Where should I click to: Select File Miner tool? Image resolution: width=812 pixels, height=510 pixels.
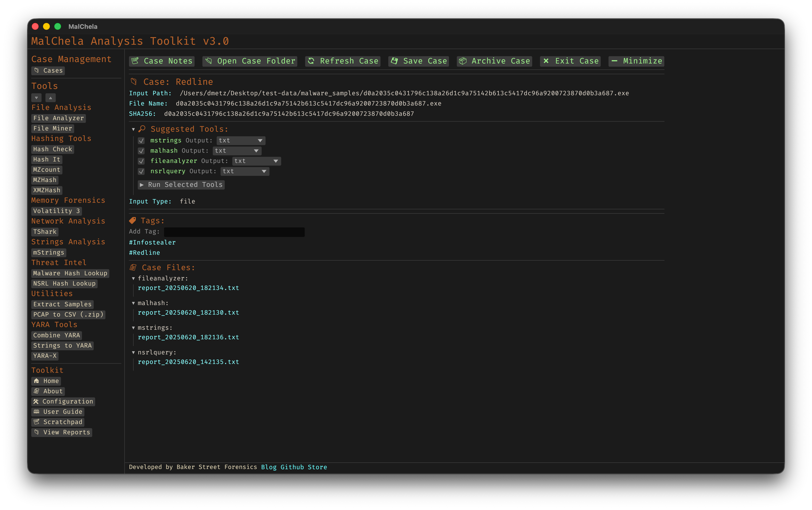tap(53, 128)
